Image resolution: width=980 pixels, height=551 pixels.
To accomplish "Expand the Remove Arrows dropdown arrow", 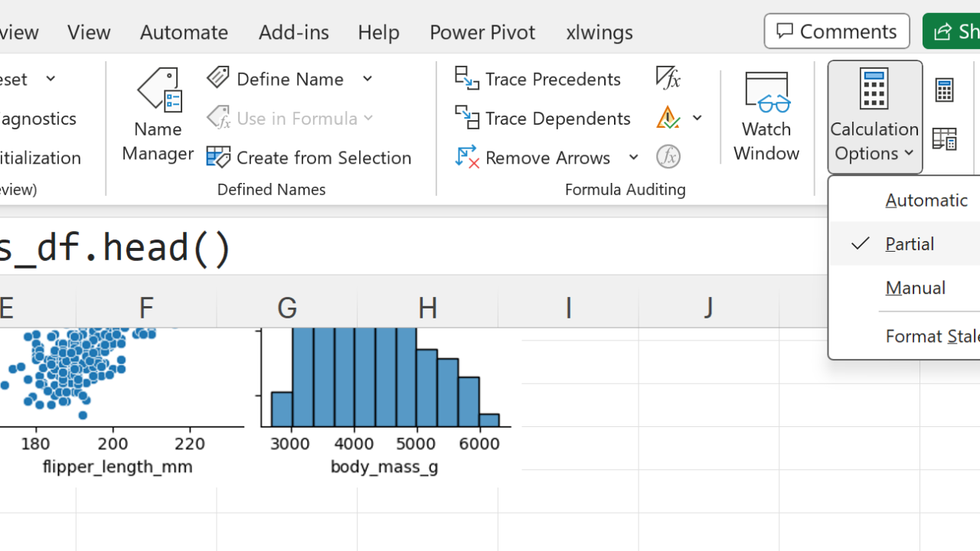I will point(634,158).
